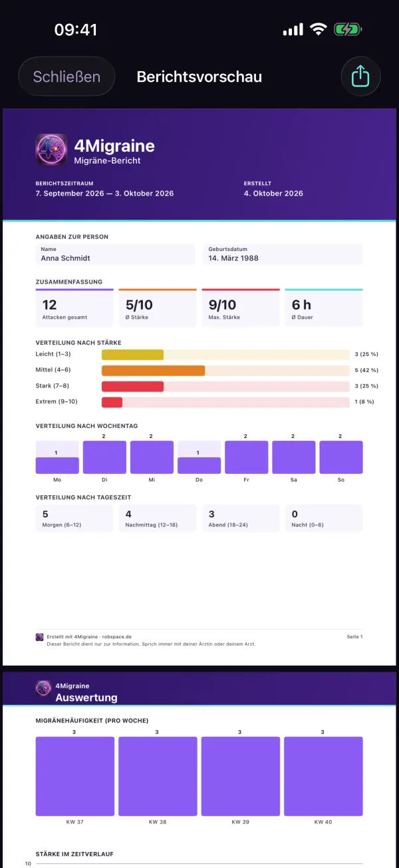Click the Nacht (0–6) card
Screen dimensions: 399x868
pyautogui.click(x=324, y=519)
